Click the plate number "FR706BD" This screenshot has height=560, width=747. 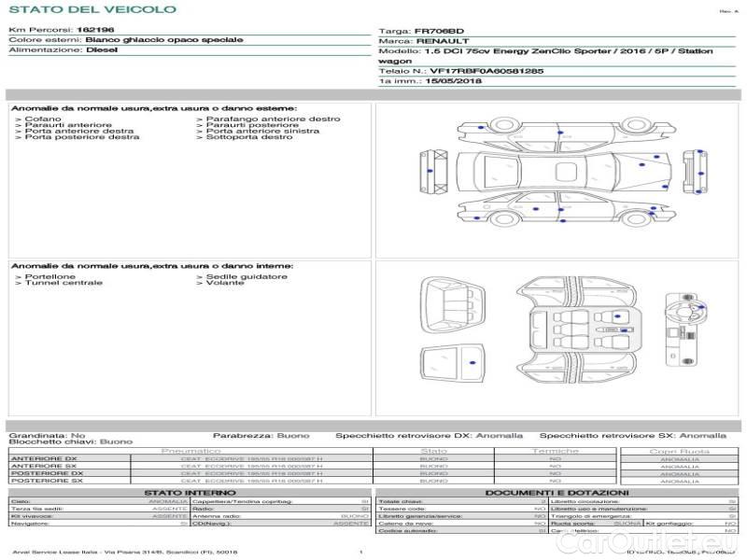coord(439,32)
